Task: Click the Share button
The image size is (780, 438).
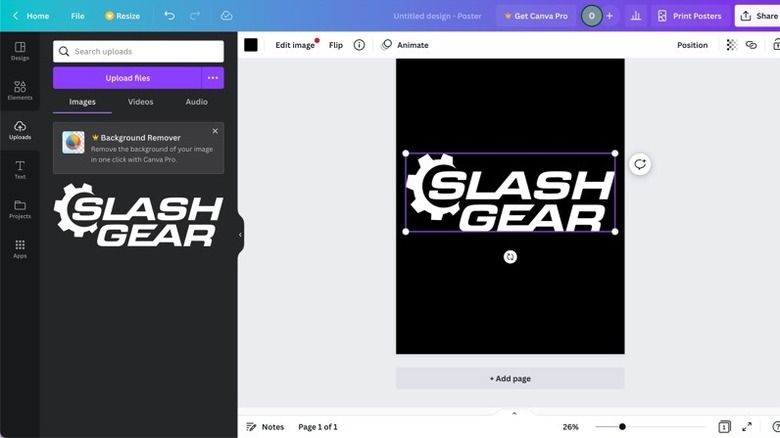Action: (759, 16)
